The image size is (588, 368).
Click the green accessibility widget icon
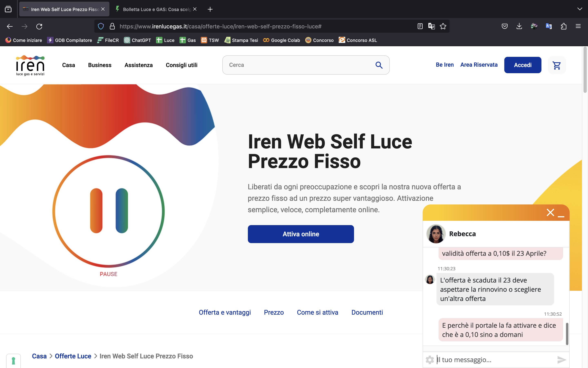tap(14, 361)
